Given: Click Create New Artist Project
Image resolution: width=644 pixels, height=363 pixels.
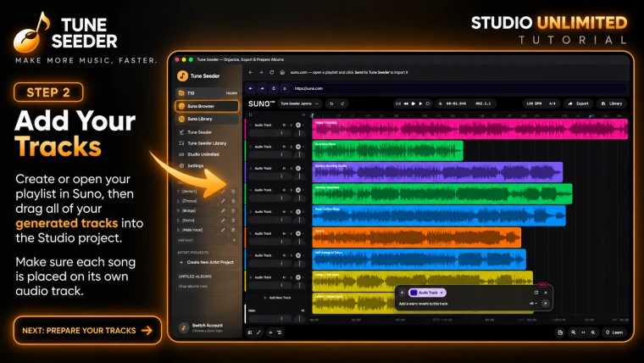Looking at the screenshot, I should tap(207, 262).
